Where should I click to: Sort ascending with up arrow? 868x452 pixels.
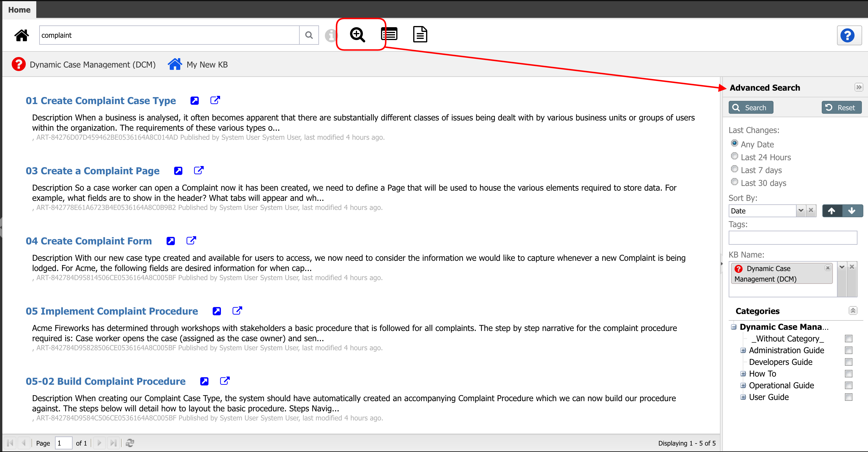(x=832, y=211)
